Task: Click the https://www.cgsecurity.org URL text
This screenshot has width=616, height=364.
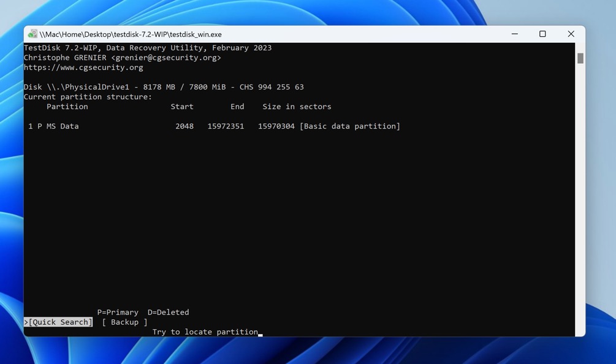Action: (x=83, y=67)
